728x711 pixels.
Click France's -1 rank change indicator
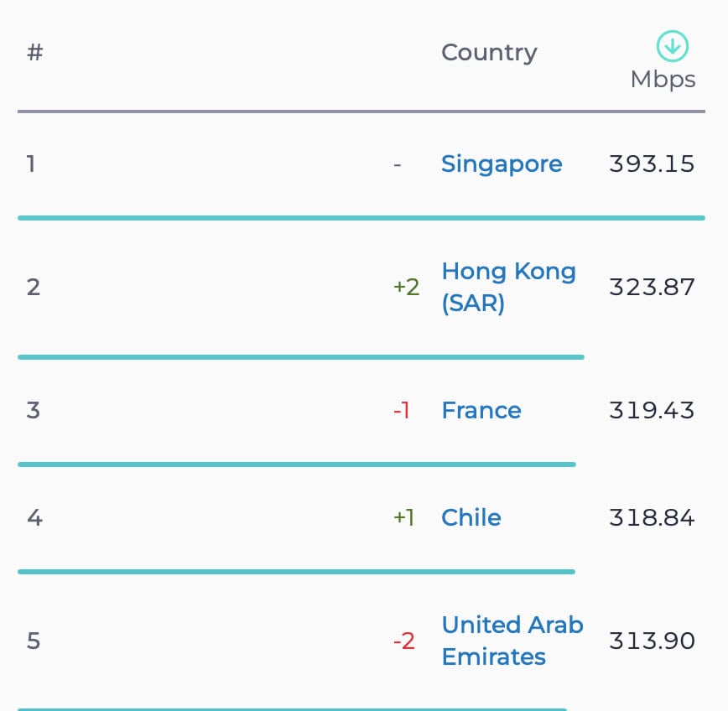[402, 410]
